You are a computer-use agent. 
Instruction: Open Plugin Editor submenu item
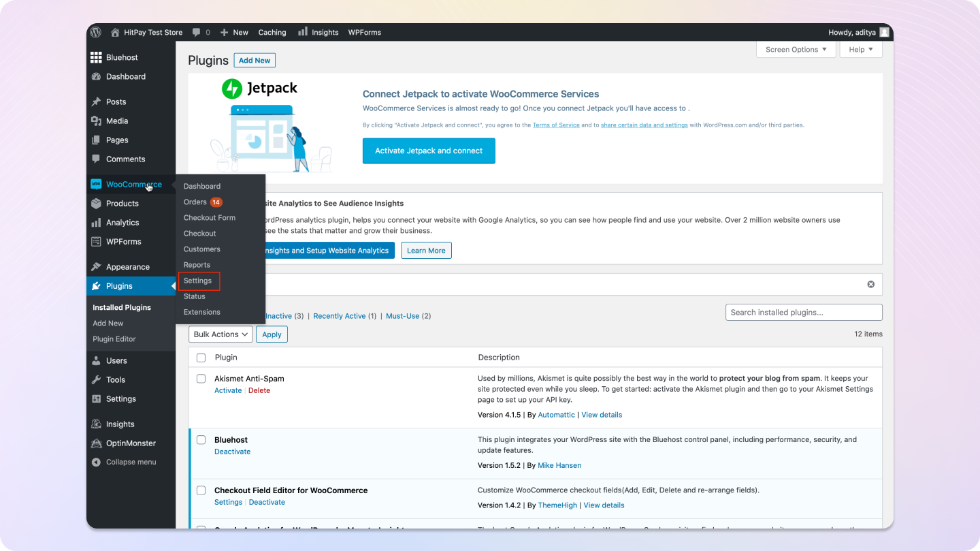coord(114,339)
